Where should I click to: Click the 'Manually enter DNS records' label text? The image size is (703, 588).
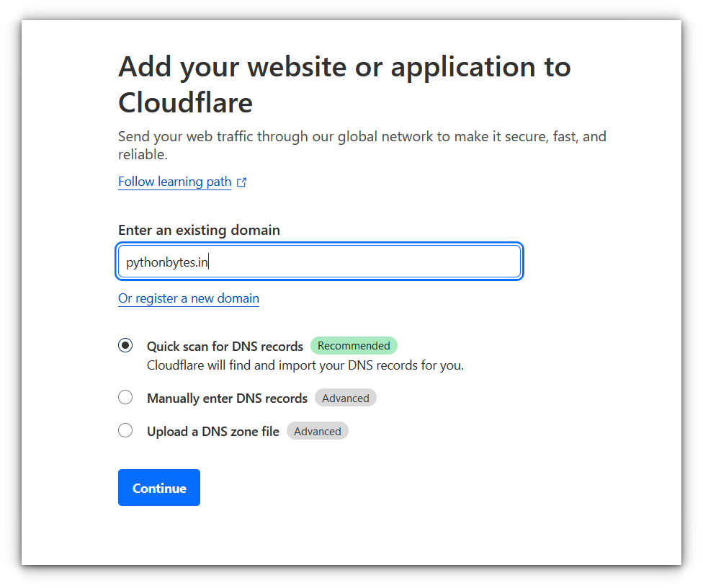tap(227, 398)
